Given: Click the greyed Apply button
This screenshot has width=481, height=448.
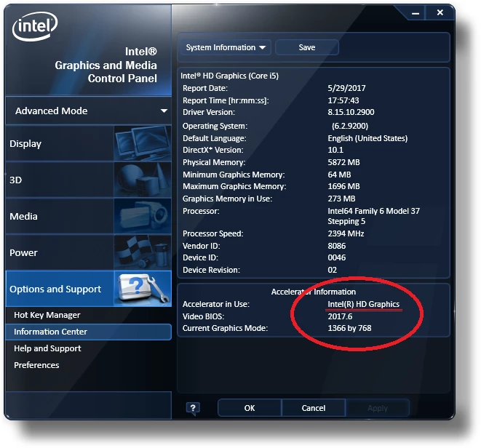Looking at the screenshot, I should tap(378, 408).
